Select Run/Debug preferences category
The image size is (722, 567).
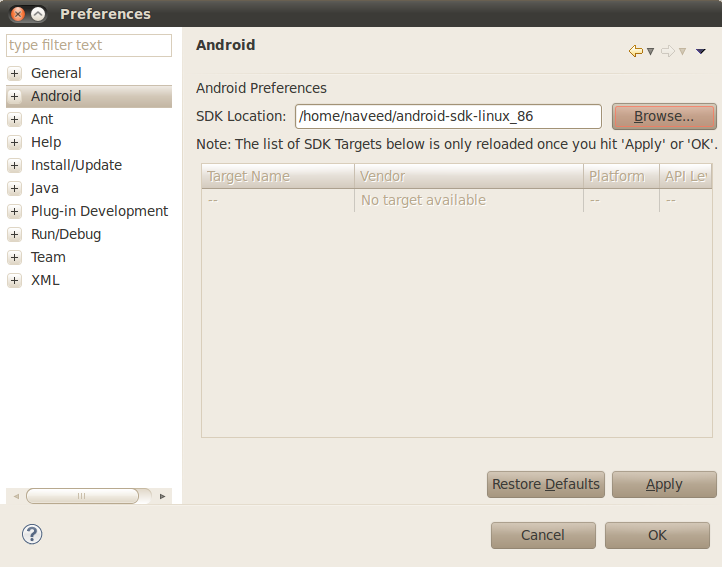click(x=66, y=234)
